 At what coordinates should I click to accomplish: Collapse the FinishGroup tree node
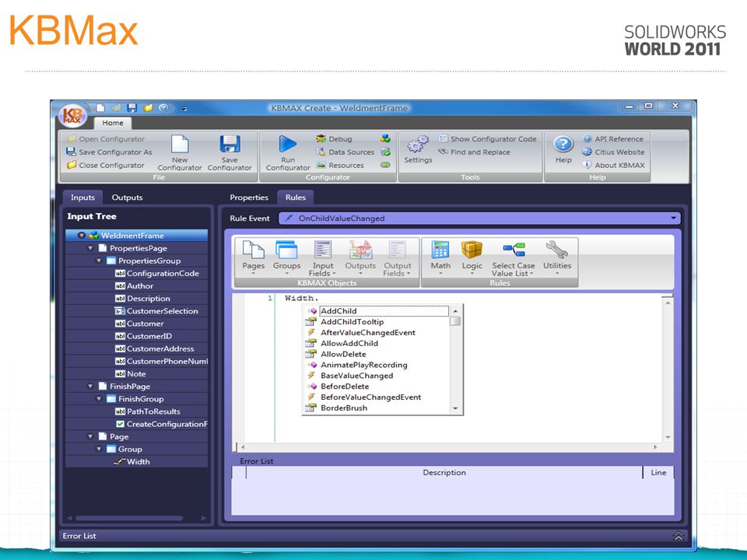[x=99, y=399]
